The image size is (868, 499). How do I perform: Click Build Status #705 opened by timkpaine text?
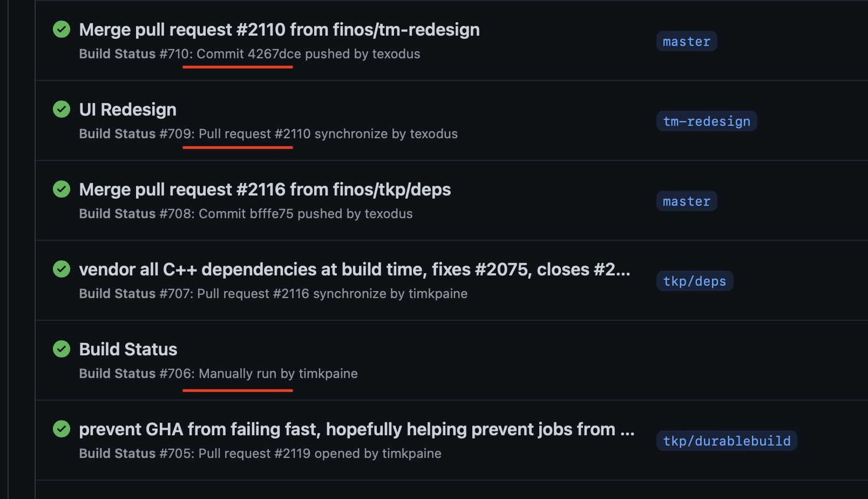point(260,454)
